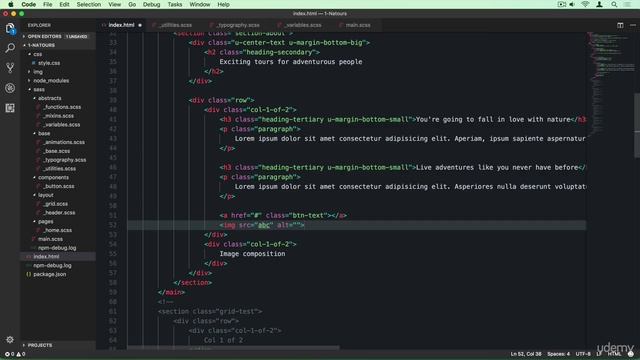Open _header.scss in the explorer
Image resolution: width=640 pixels, height=360 pixels.
(x=59, y=213)
